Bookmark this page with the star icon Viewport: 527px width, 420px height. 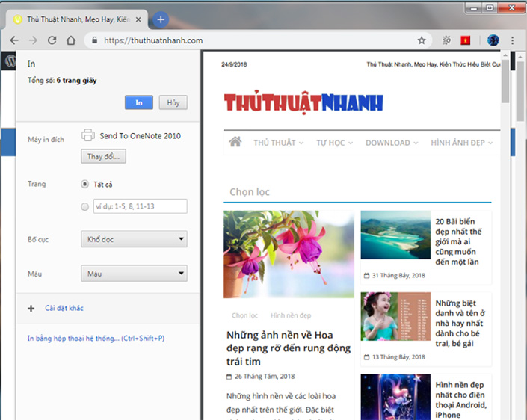(x=422, y=40)
